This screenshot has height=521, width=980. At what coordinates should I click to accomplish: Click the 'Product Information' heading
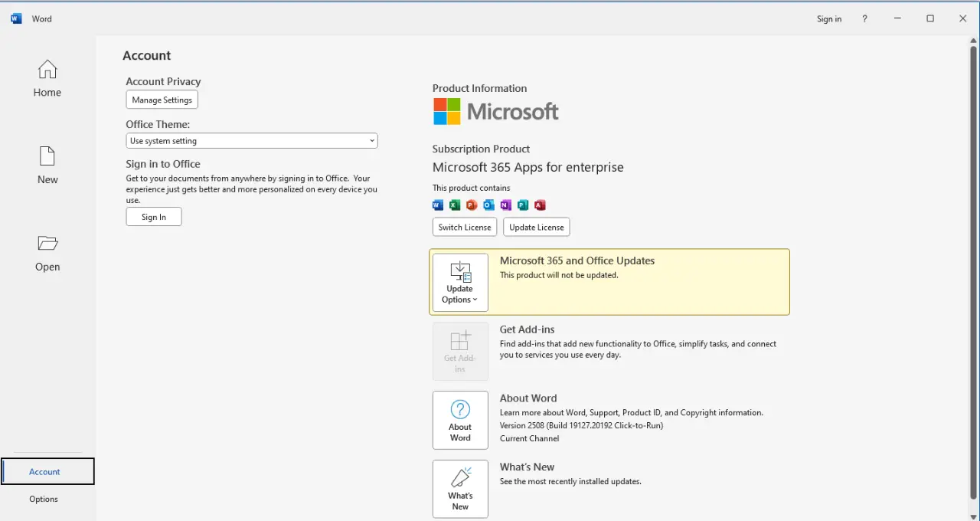[x=479, y=88]
